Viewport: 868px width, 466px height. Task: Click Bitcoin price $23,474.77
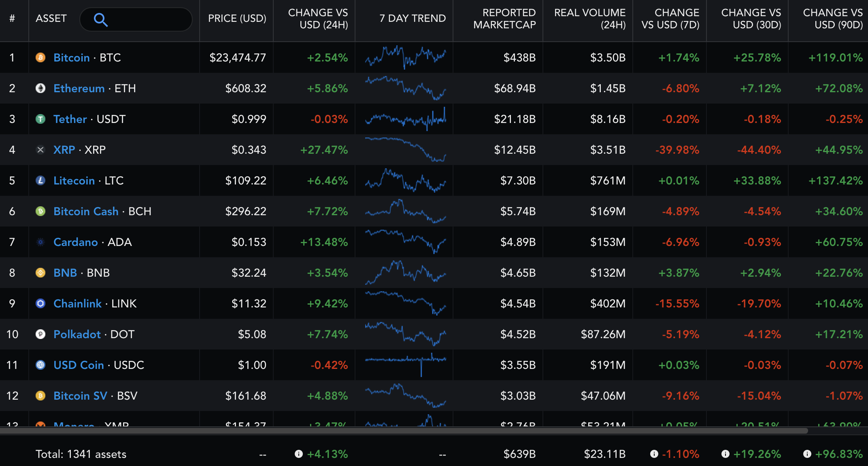pyautogui.click(x=238, y=57)
